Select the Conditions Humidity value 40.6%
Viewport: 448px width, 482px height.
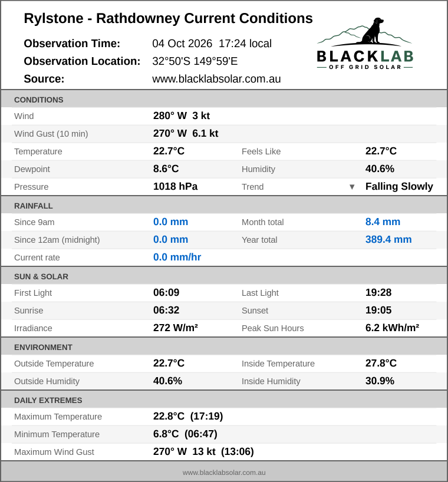point(380,169)
